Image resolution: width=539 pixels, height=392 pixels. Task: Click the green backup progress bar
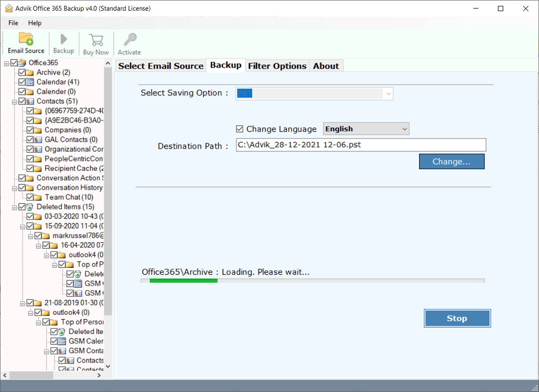pos(312,281)
